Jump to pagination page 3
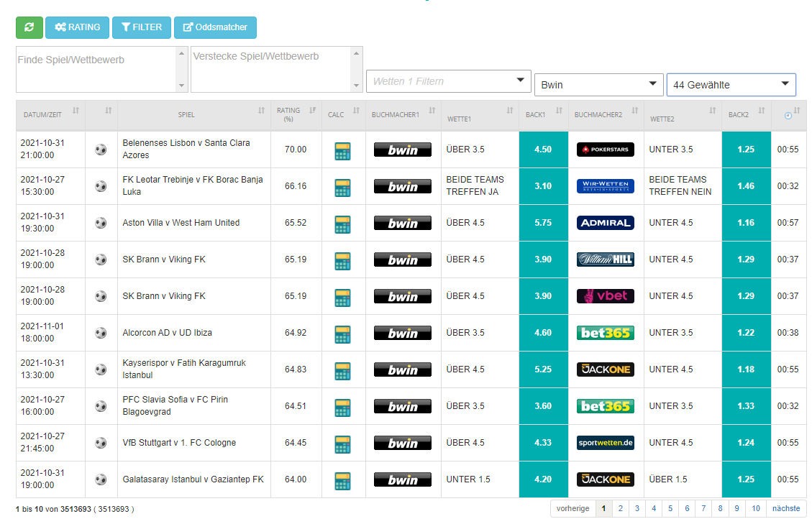812x519 pixels. click(x=637, y=509)
